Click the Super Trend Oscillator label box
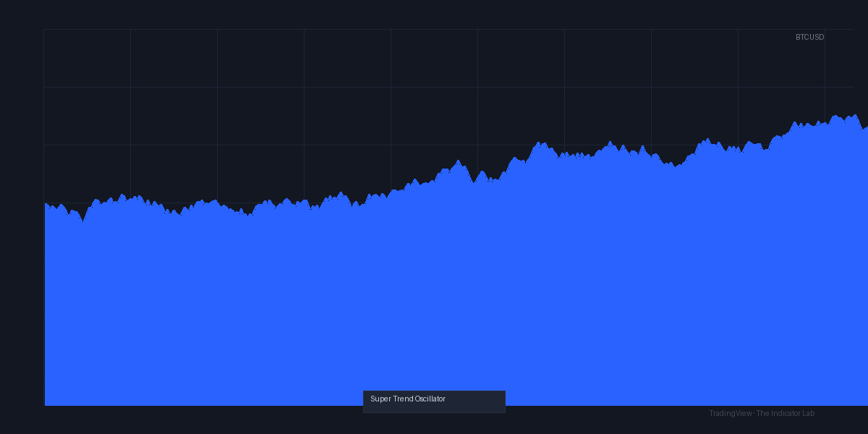868x434 pixels. pyautogui.click(x=434, y=401)
